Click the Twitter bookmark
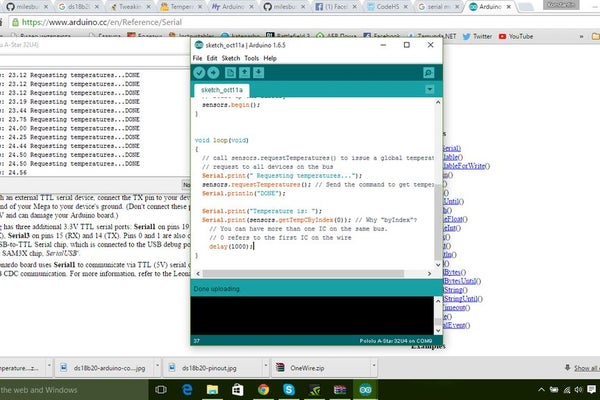600x400 pixels. point(480,36)
